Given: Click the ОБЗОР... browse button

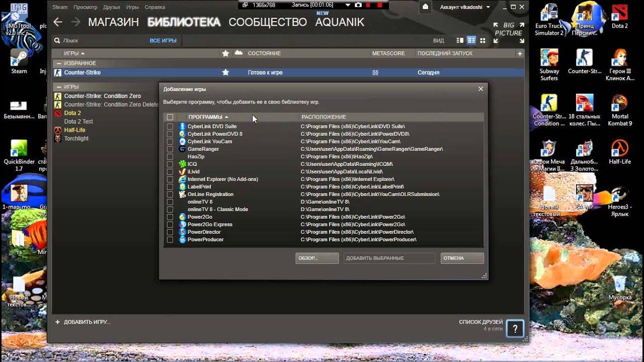Looking at the screenshot, I should pos(317,258).
